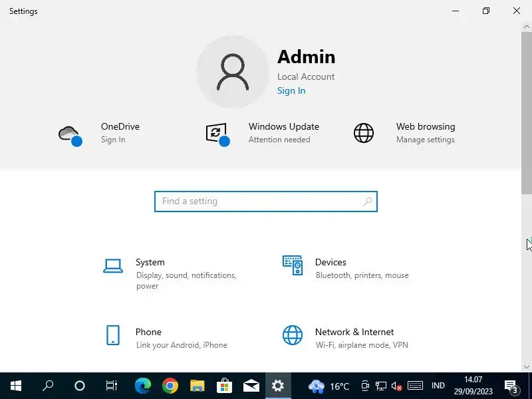Open Windows Update Attention needed text
Screen dimensions: 532x399
(x=279, y=140)
